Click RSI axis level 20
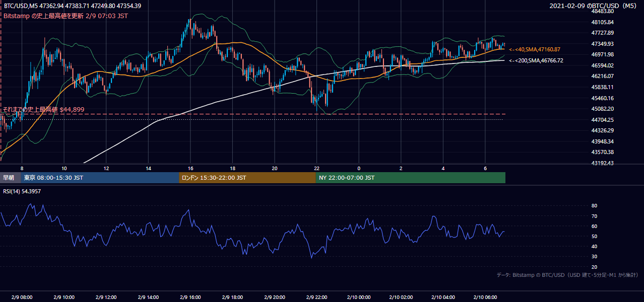The height and width of the screenshot is (302, 644). coord(594,267)
